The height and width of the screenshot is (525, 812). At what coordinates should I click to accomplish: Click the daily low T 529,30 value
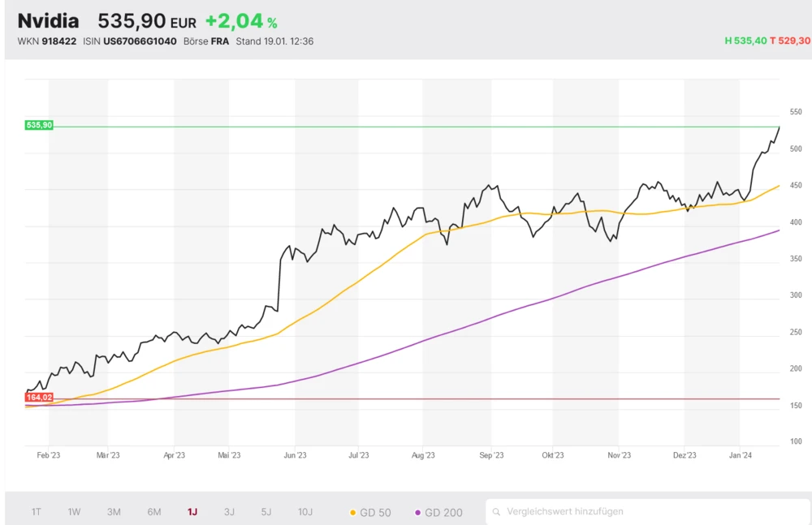coord(791,41)
